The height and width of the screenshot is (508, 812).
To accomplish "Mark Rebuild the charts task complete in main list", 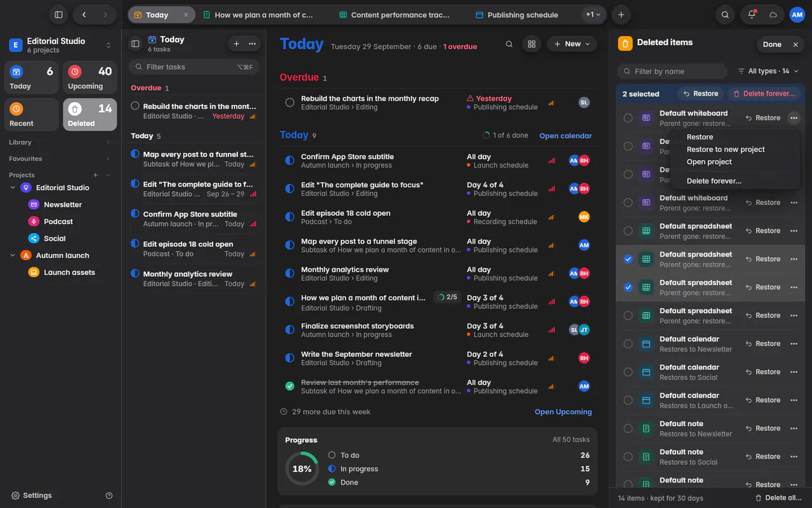I will coord(290,102).
